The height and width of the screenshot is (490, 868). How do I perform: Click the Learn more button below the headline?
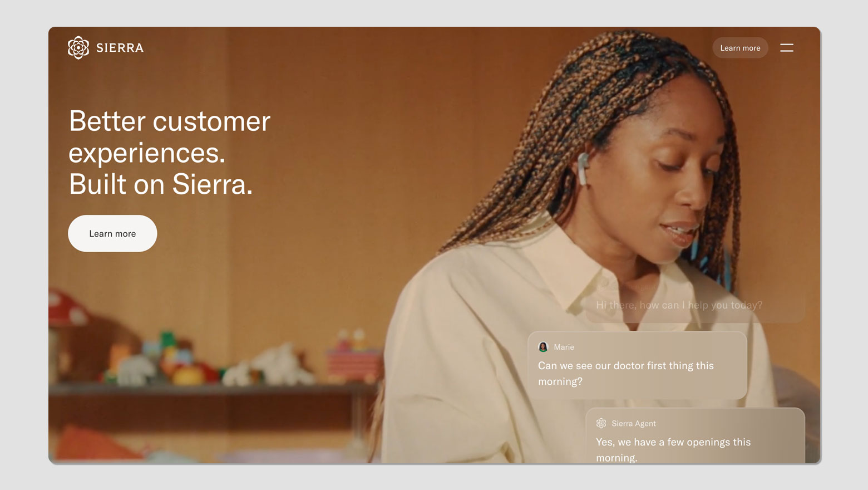(x=112, y=233)
